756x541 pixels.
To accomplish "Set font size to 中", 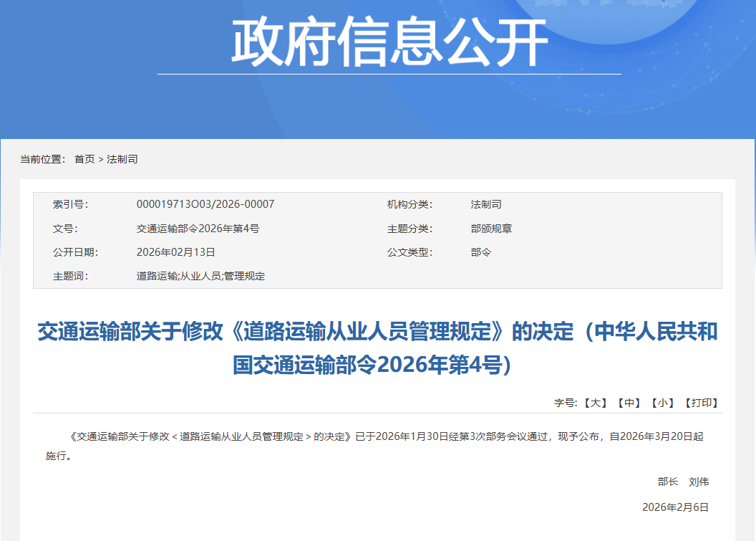I will 629,403.
